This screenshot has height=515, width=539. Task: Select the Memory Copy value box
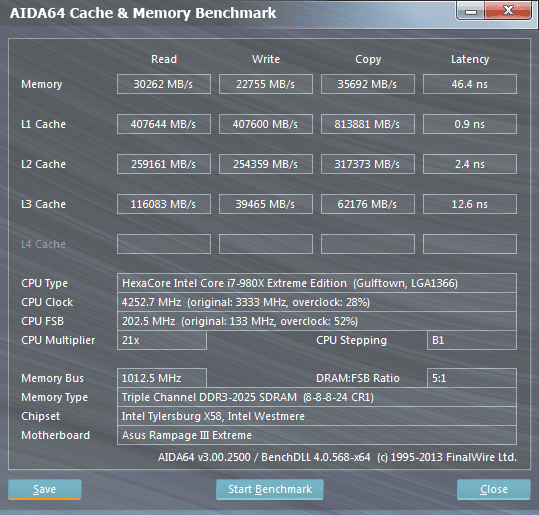(x=368, y=84)
